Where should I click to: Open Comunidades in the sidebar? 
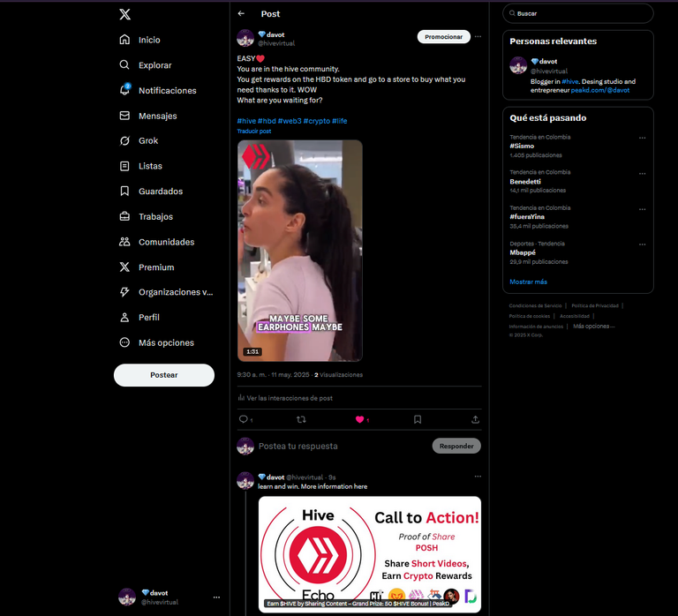[156, 242]
